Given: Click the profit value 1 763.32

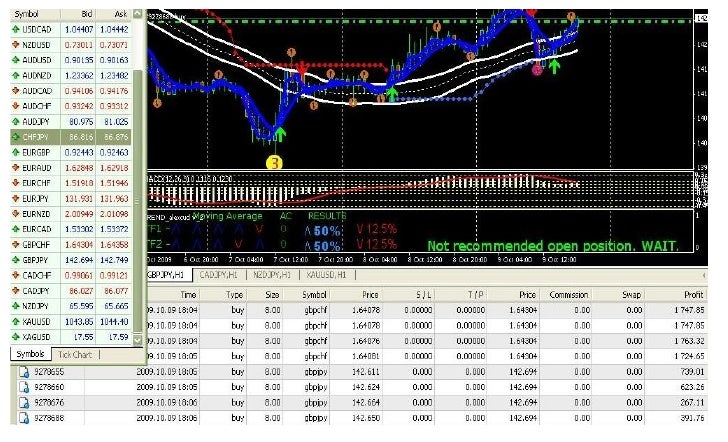Looking at the screenshot, I should 689,341.
